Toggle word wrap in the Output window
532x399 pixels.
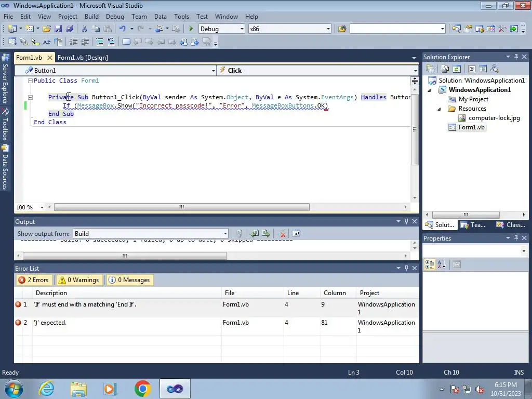pyautogui.click(x=296, y=233)
